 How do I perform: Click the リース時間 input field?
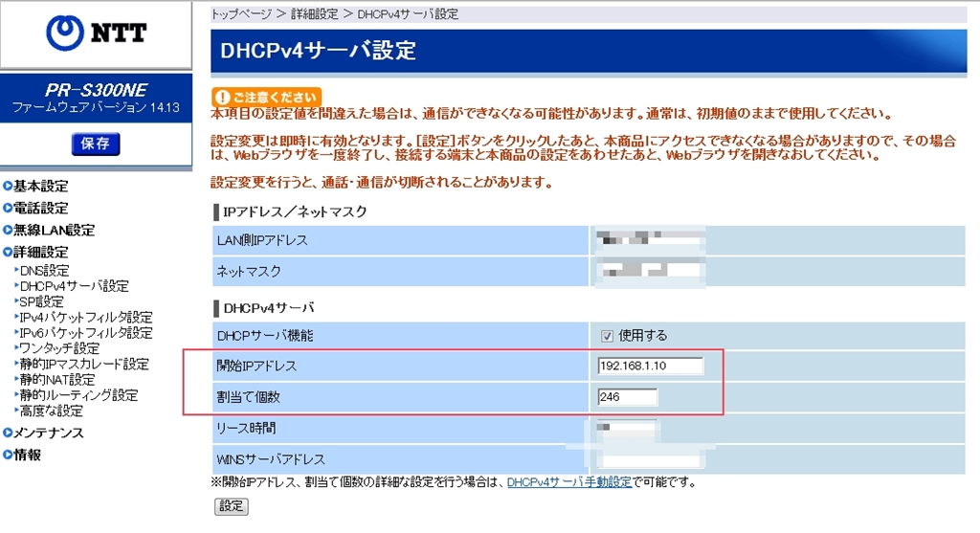(x=626, y=428)
